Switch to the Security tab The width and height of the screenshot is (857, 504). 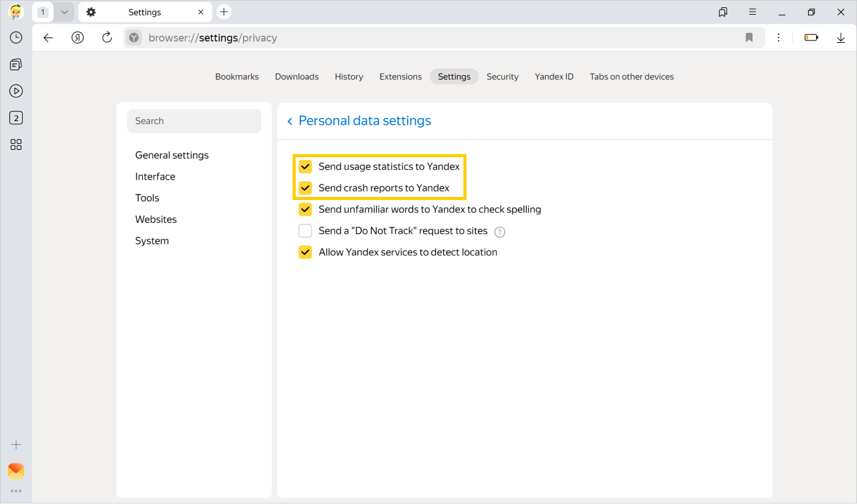point(502,76)
